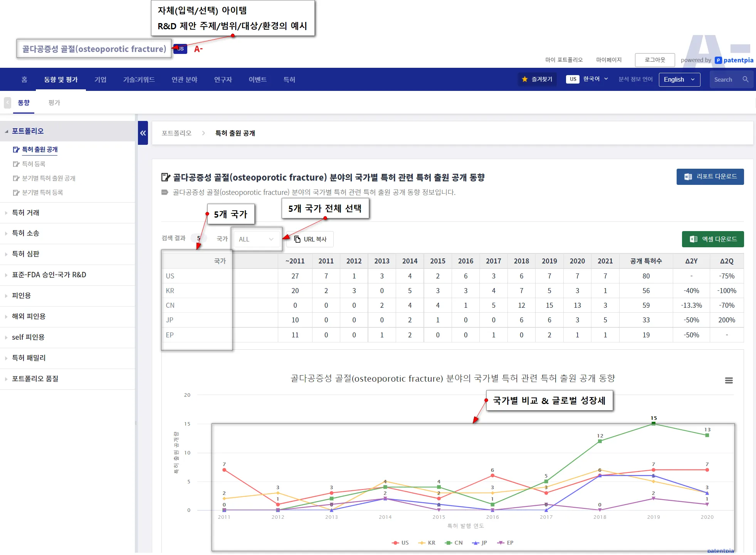Click the 리포트 다운로드 Word icon
756x555 pixels.
(x=688, y=177)
